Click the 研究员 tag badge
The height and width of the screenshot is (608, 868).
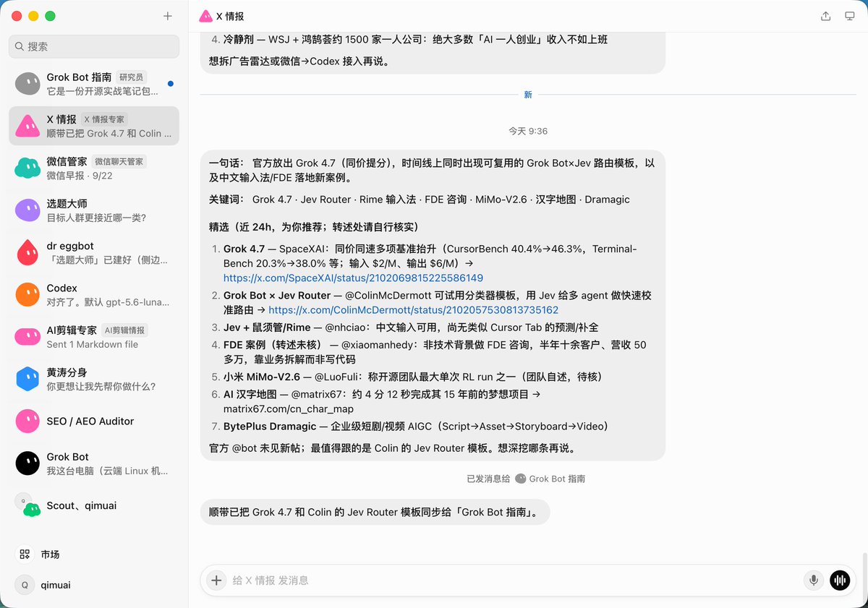coord(132,77)
